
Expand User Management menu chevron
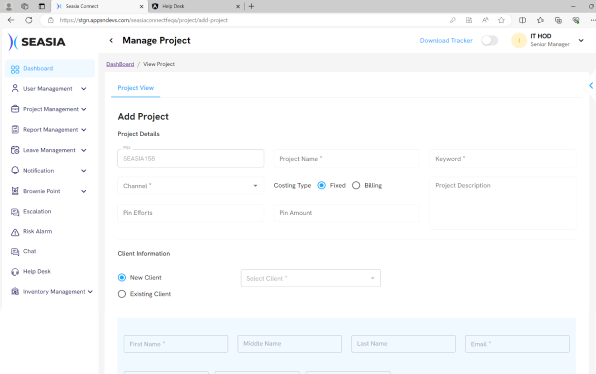coord(84,89)
